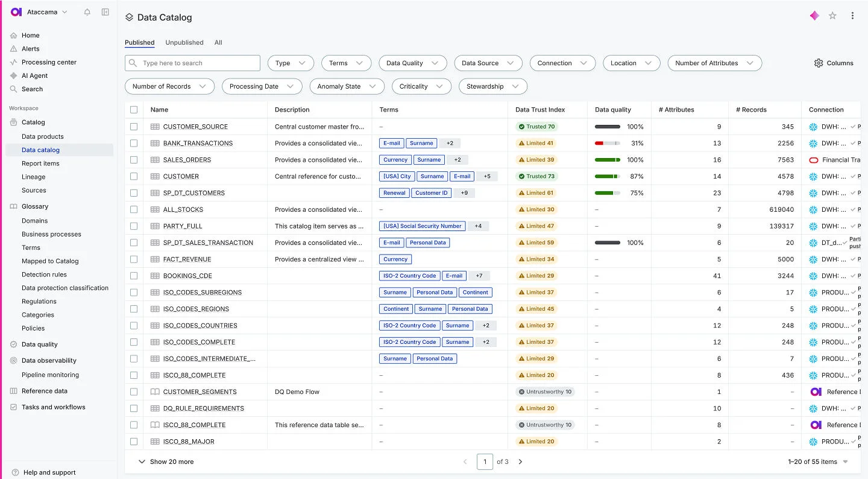
Task: Go to next page arrow
Action: [521, 462]
